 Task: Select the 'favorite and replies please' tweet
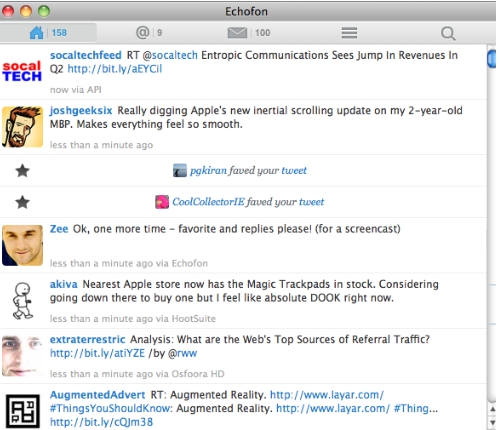coord(243,245)
